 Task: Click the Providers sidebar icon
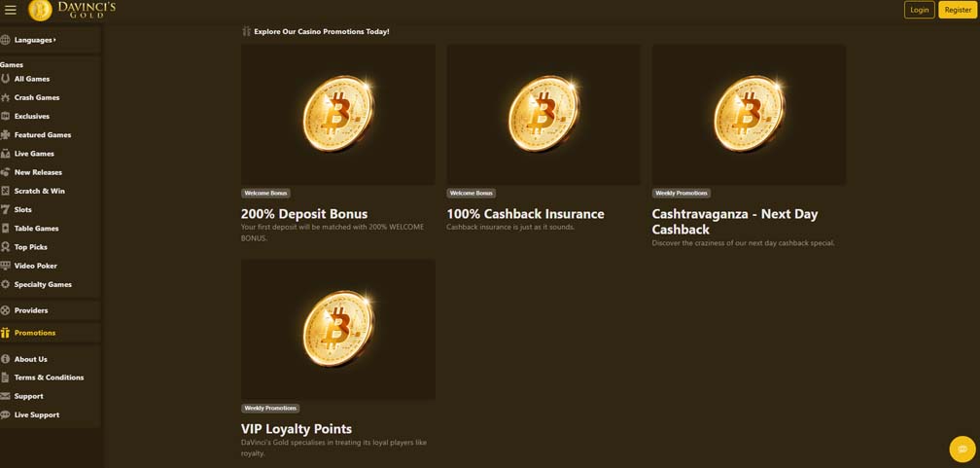[x=6, y=310]
